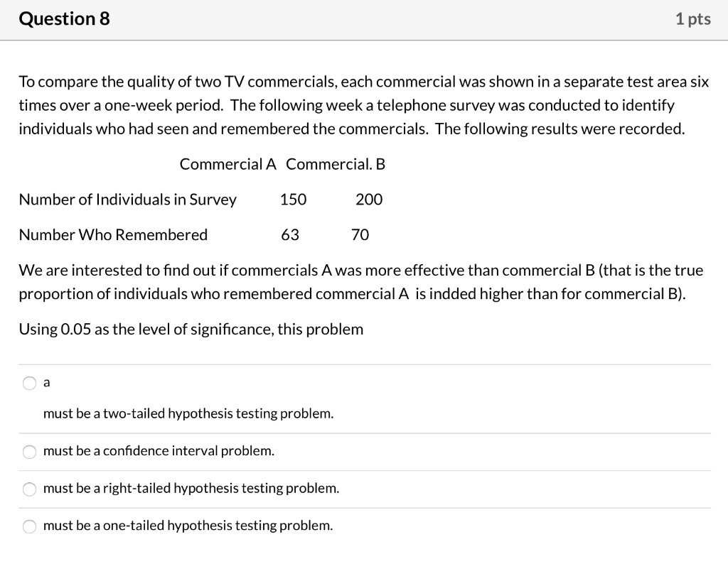Screen dimensions: 728x564
Task: Click the '1 pts' point value label
Action: (x=693, y=19)
